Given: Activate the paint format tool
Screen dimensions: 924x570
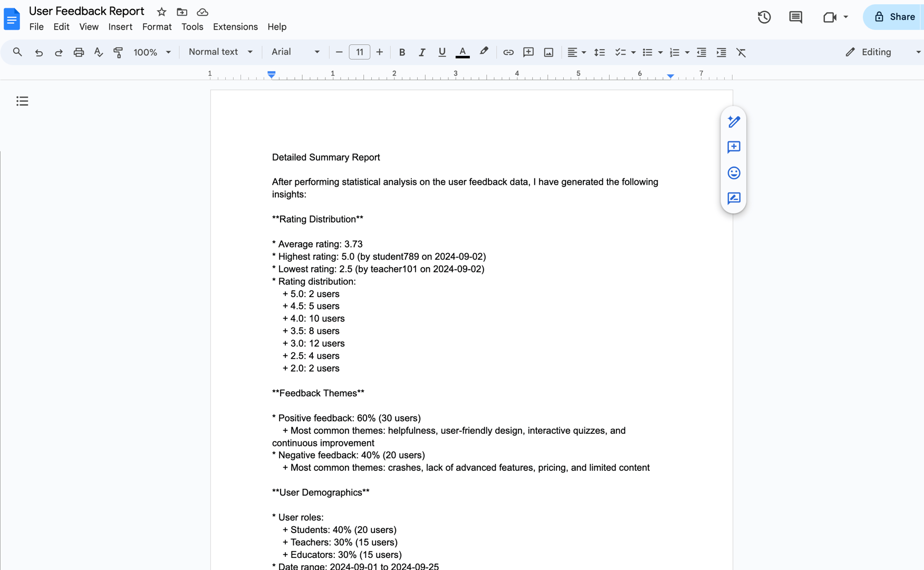Looking at the screenshot, I should 118,52.
